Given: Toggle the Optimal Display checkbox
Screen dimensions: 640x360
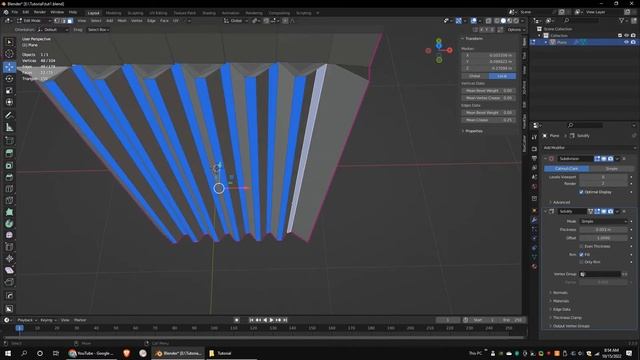Looking at the screenshot, I should point(582,192).
